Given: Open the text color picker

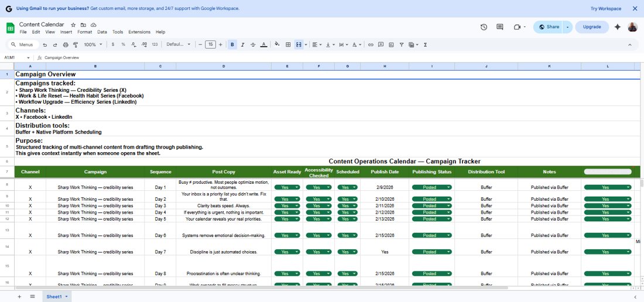Looking at the screenshot, I should (263, 44).
